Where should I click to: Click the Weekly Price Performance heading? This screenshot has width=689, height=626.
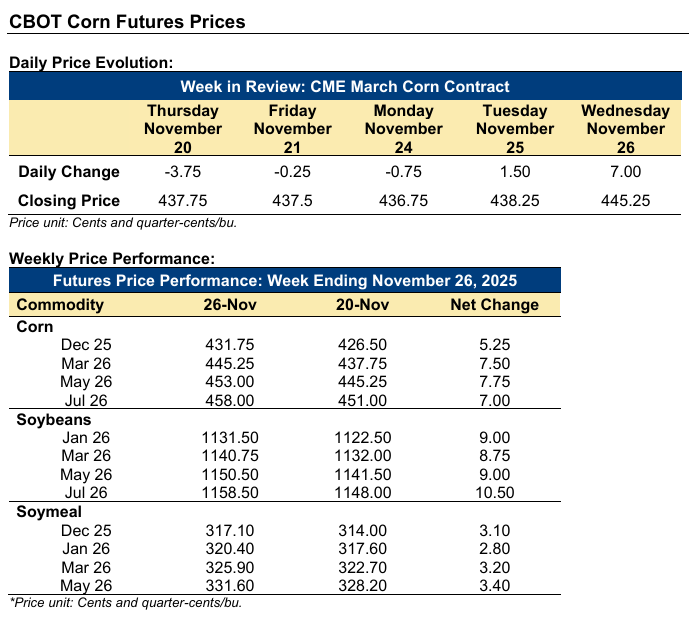[111, 258]
